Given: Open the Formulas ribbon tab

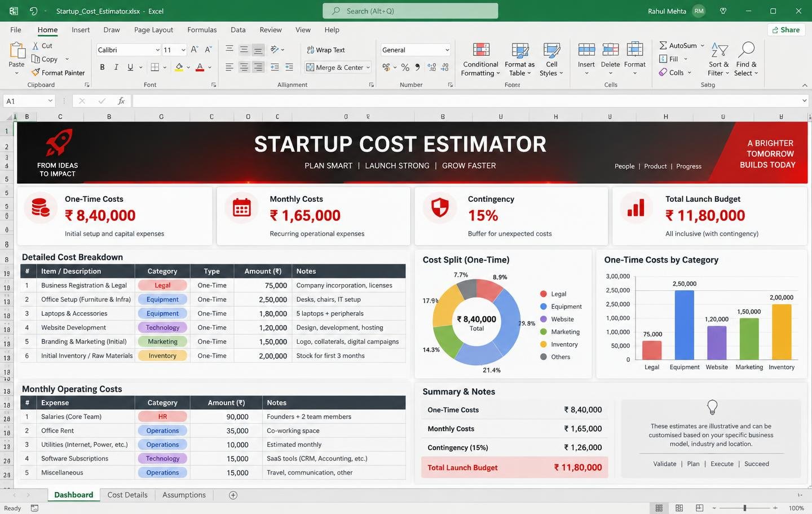Looking at the screenshot, I should coord(202,30).
